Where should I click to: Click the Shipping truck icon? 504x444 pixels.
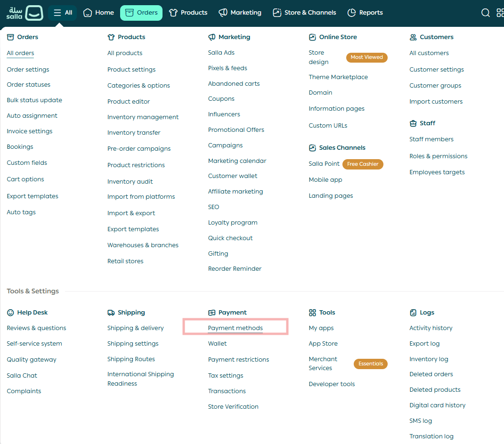[111, 312]
